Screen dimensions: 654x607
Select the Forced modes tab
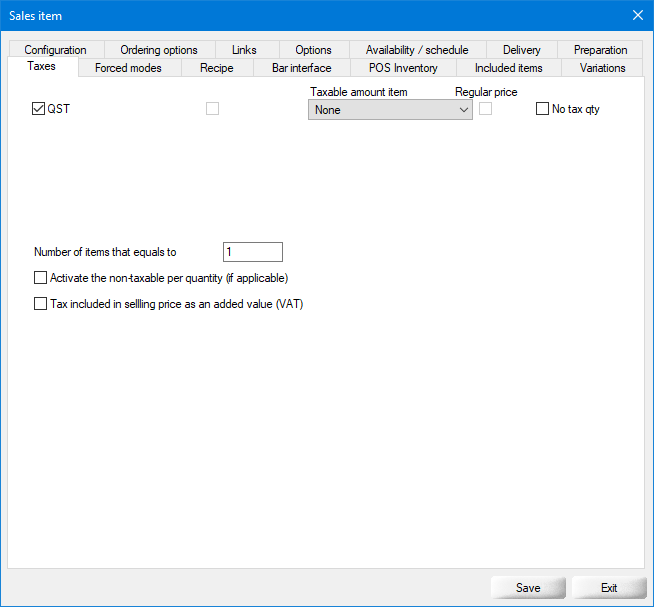128,68
